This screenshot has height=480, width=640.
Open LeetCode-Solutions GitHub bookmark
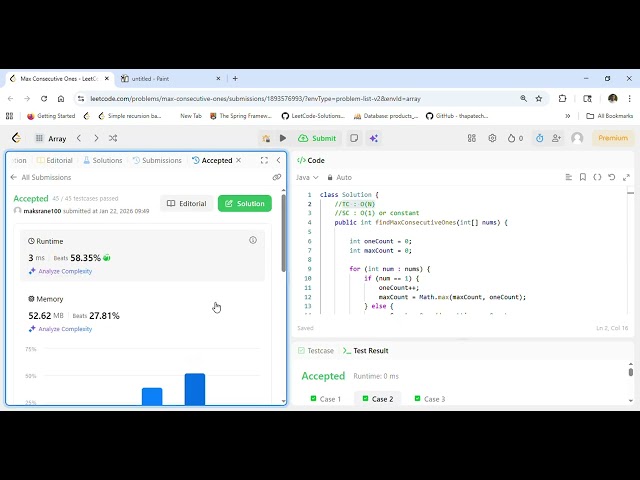(313, 116)
